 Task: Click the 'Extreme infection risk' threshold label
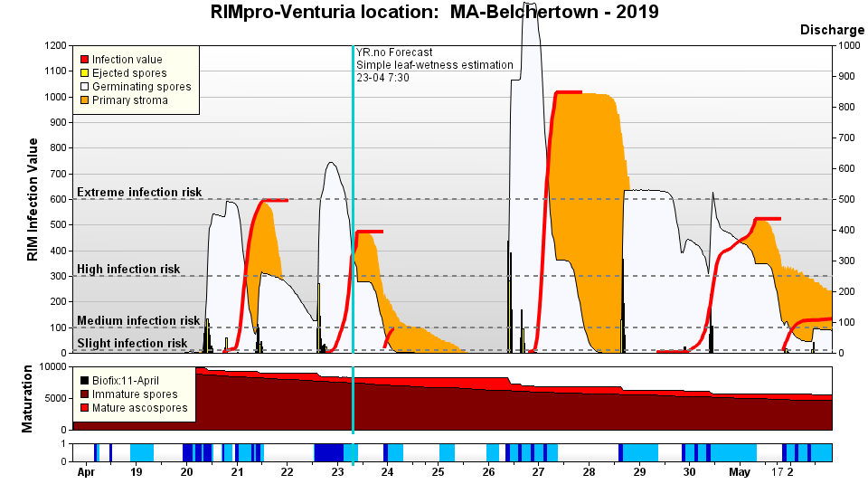139,192
